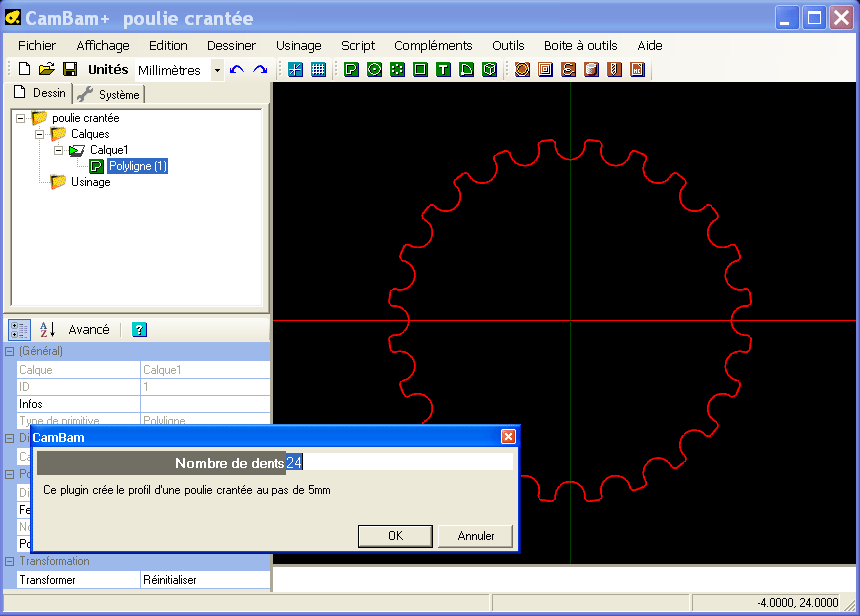Select the draw Circle tool icon
Viewport: 860px width, 616px height.
click(374, 69)
